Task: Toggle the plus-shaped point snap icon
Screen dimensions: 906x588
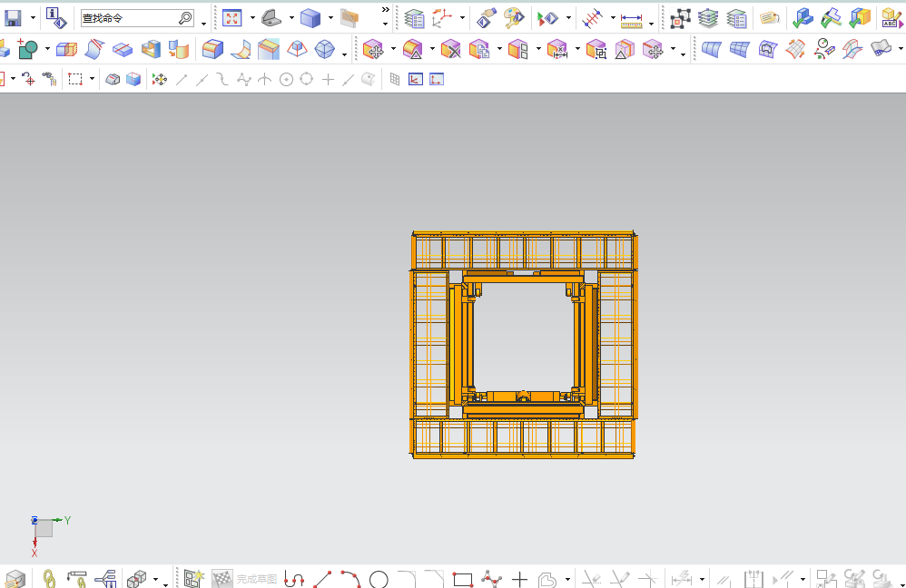Action: [328, 80]
